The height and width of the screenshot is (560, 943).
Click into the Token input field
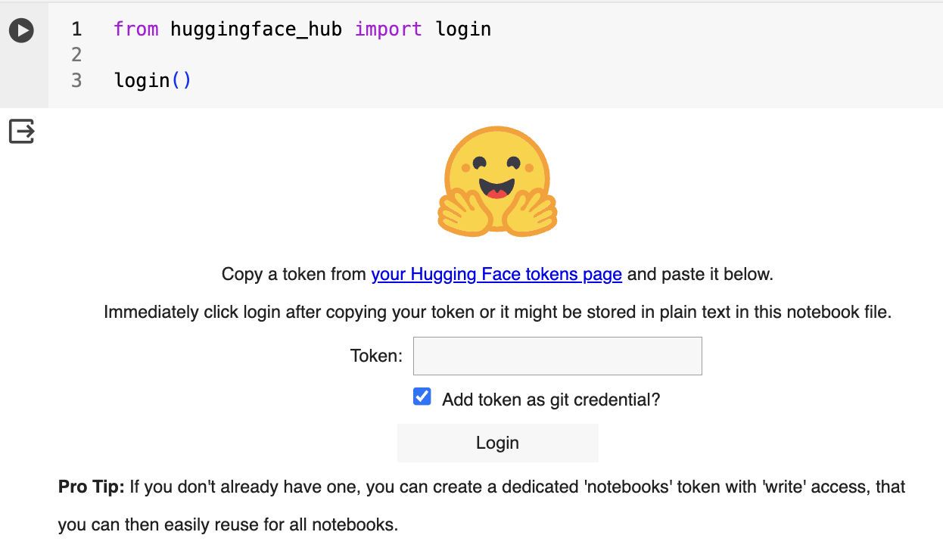[558, 356]
